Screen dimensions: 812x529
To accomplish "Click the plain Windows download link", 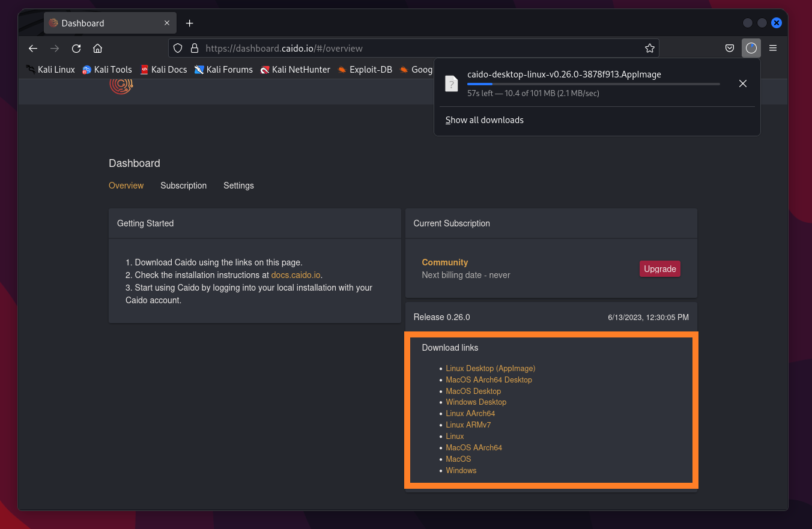I will pyautogui.click(x=461, y=471).
